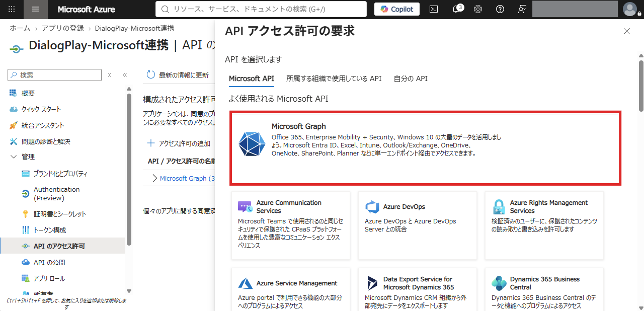Switch to 自分の API tab
Viewport: 644px width, 311px height.
(411, 79)
